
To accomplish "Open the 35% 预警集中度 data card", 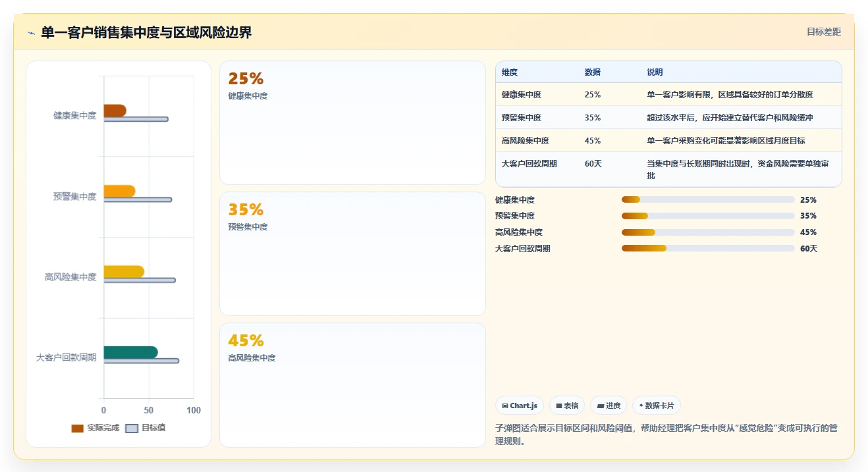I will [352, 254].
